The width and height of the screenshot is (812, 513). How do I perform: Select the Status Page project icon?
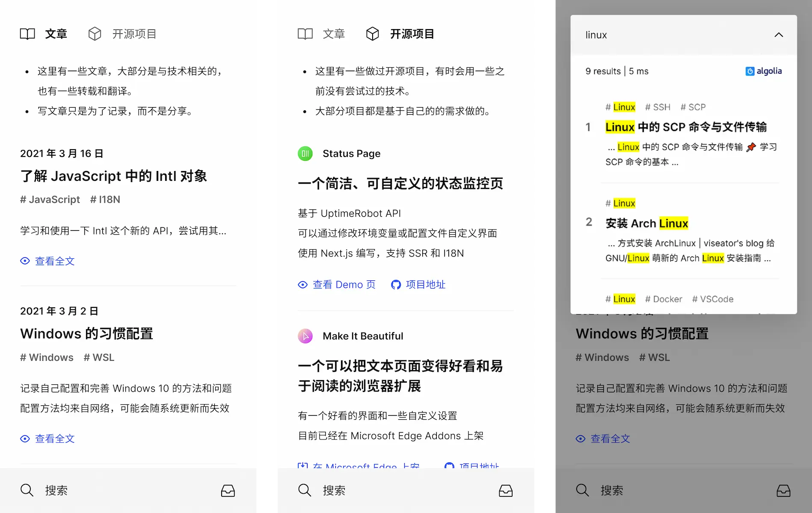305,153
